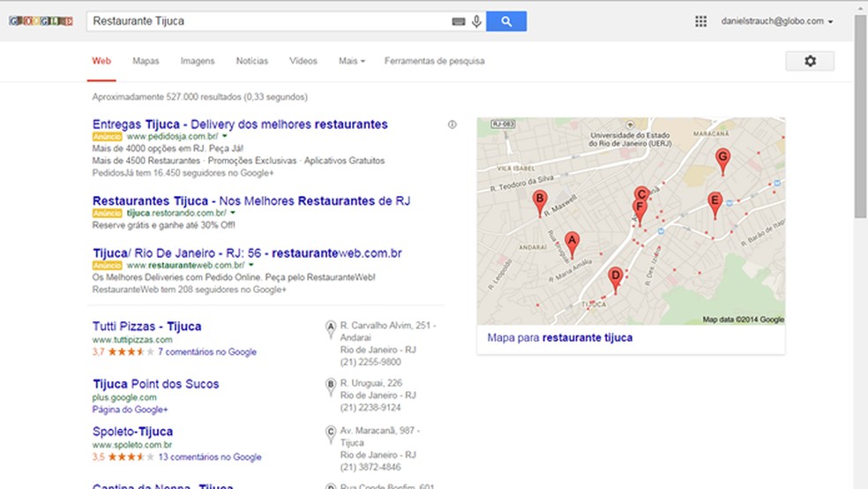Viewport: 868px width, 489px height.
Task: Open Tijuca Point dos Sucos result
Action: (155, 384)
